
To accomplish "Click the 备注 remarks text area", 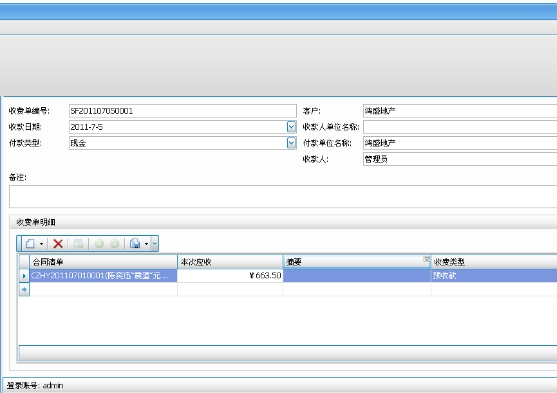I will (x=283, y=196).
